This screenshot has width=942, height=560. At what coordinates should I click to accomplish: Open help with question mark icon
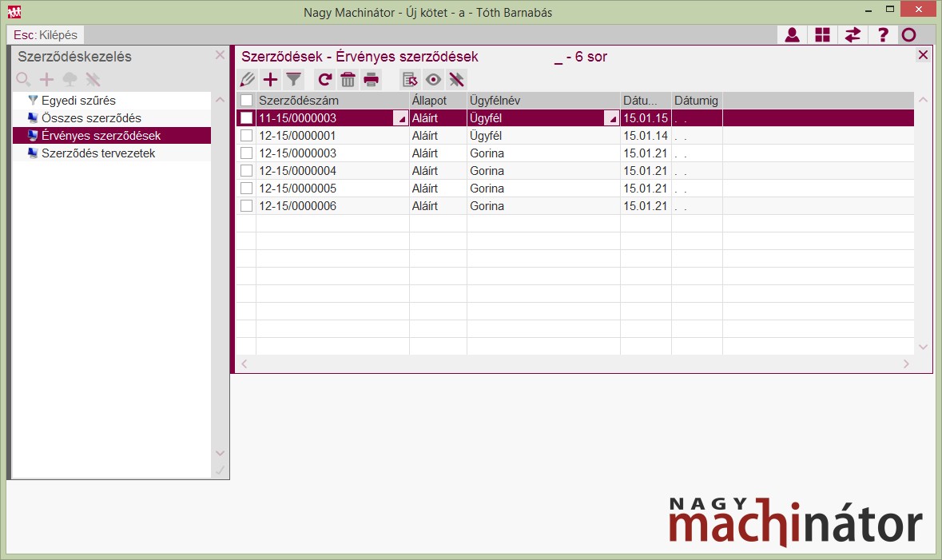(883, 35)
